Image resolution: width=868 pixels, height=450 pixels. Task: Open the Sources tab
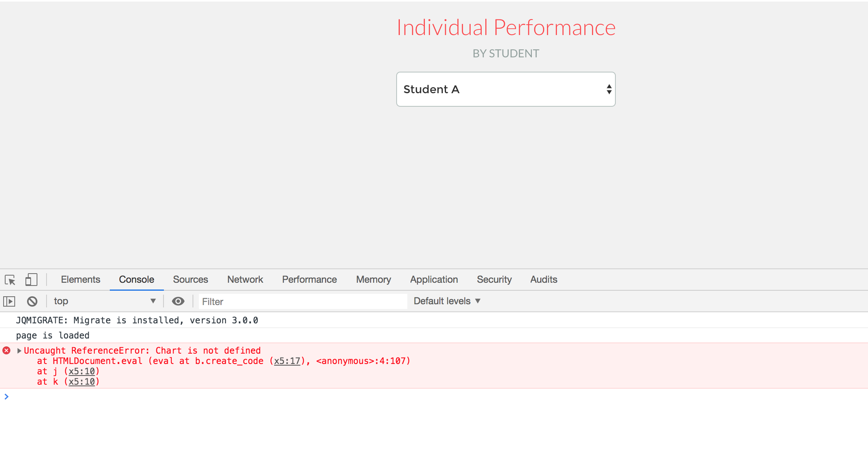pyautogui.click(x=190, y=280)
